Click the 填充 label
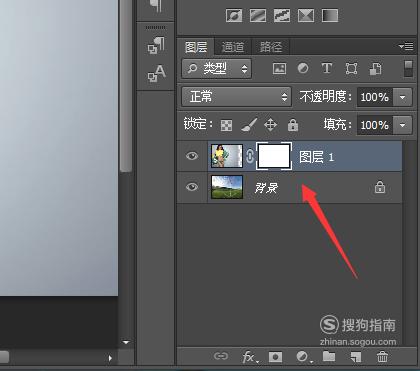Image resolution: width=420 pixels, height=371 pixels. (x=337, y=125)
